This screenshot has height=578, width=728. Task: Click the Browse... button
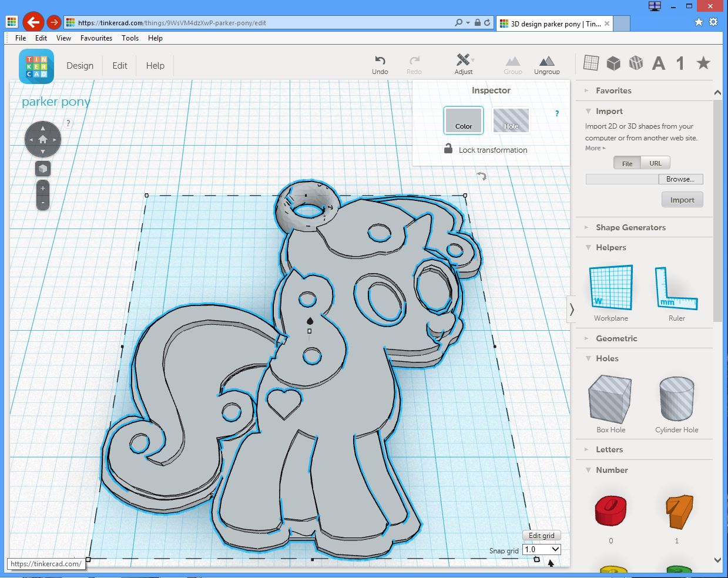tap(680, 179)
